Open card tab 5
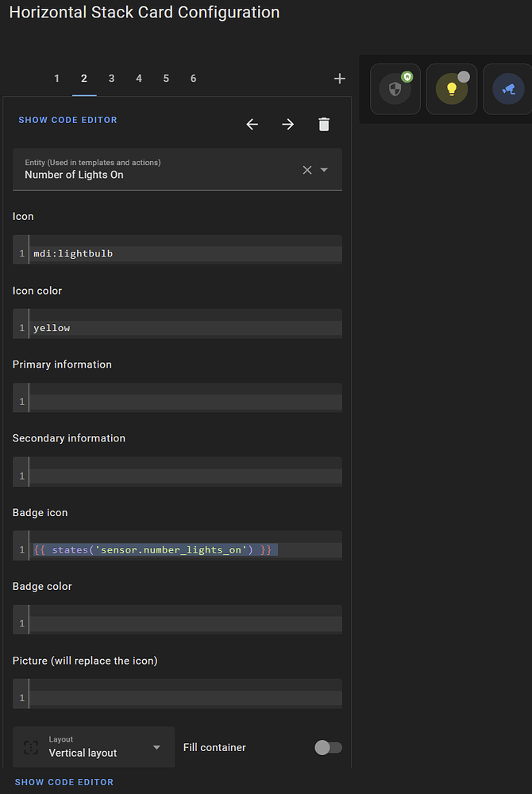Image resolution: width=532 pixels, height=794 pixels. coord(166,79)
